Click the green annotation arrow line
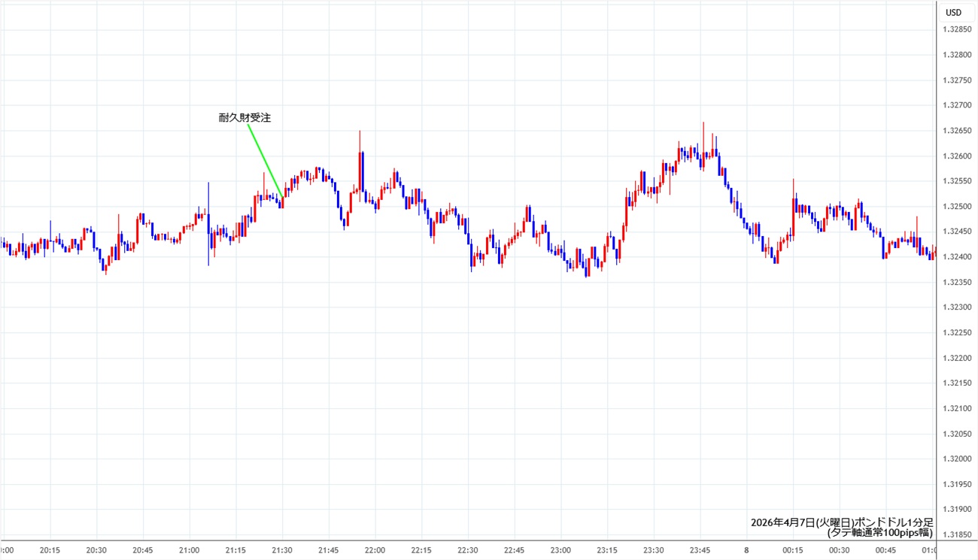The width and height of the screenshot is (978, 560). tap(265, 162)
